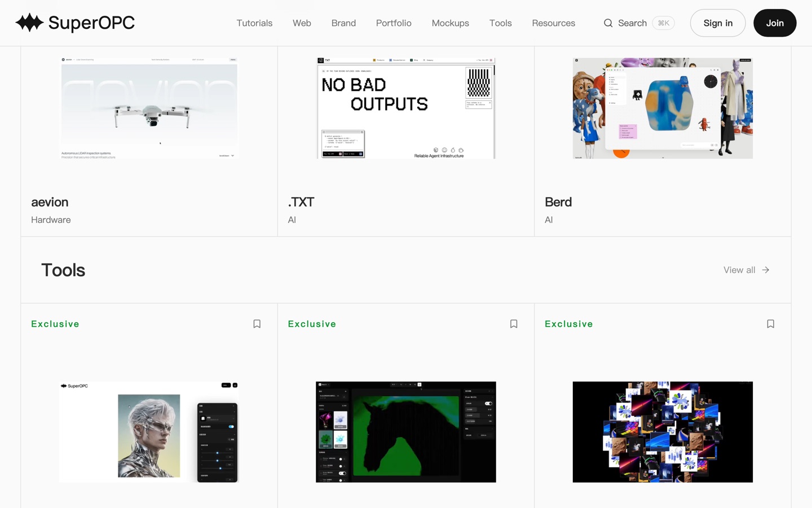Image resolution: width=812 pixels, height=508 pixels.
Task: Open the Portfolio nav item
Action: (x=394, y=23)
